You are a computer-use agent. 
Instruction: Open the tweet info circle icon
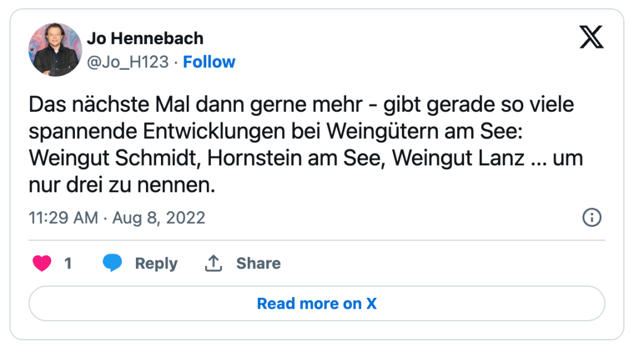(592, 217)
